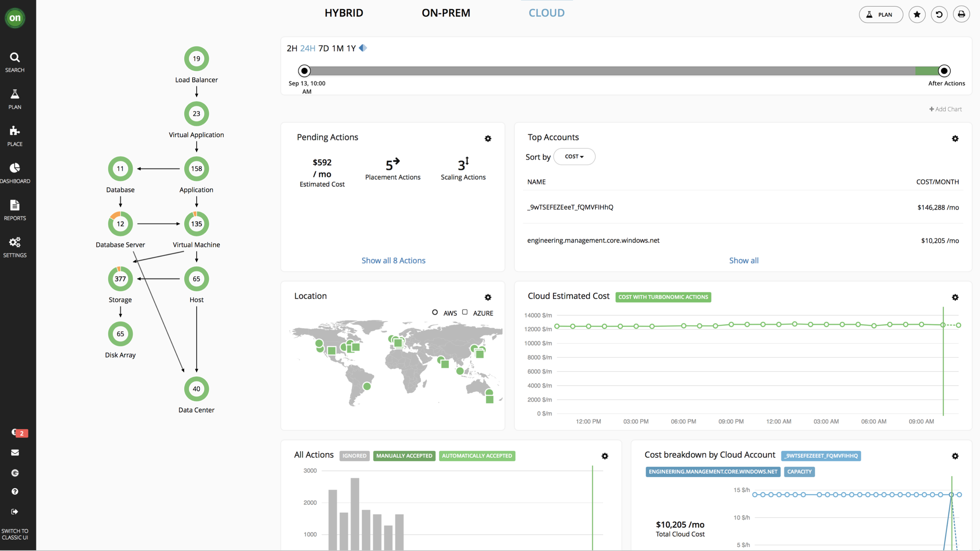Open Cost breakdown gear settings
This screenshot has height=551, width=980.
[x=955, y=456]
